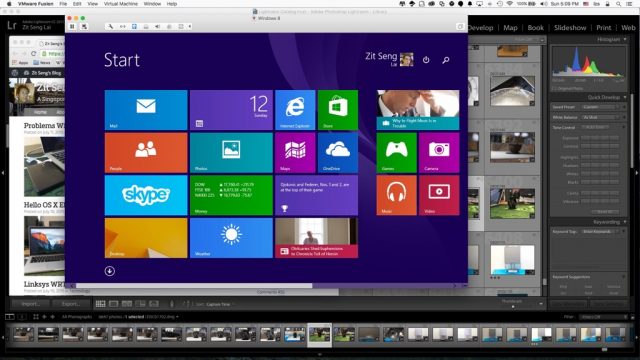640x360 pixels.
Task: Pause the virtual machine in VMware toolbar
Action: coord(72,27)
